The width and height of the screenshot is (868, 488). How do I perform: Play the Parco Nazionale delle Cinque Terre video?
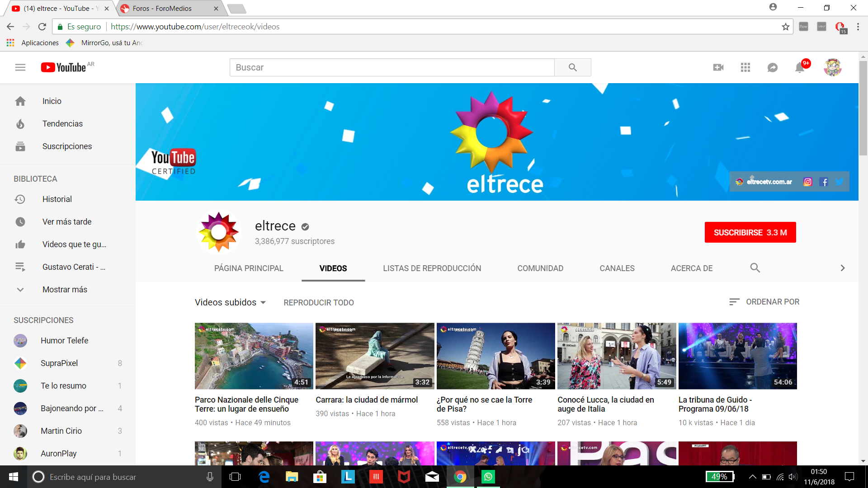coord(254,356)
